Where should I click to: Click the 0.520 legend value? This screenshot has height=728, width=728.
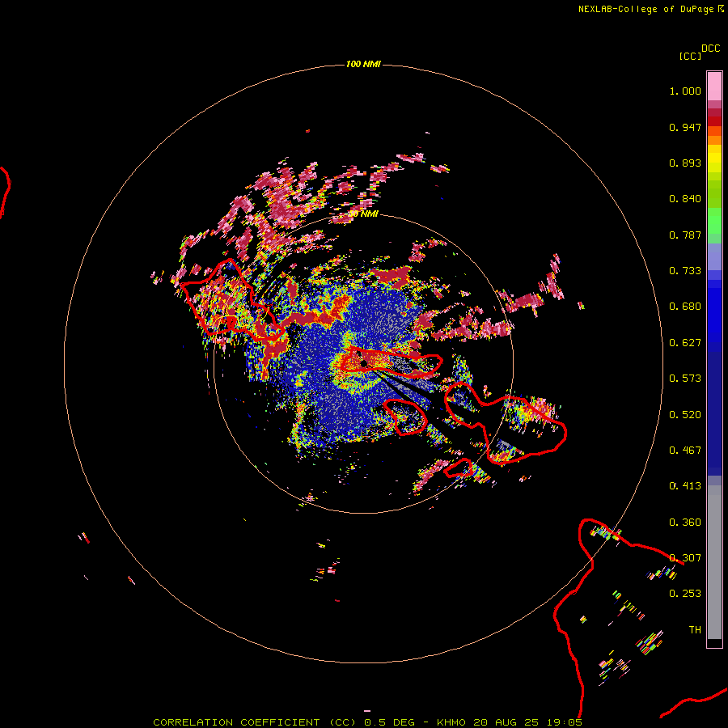[685, 415]
